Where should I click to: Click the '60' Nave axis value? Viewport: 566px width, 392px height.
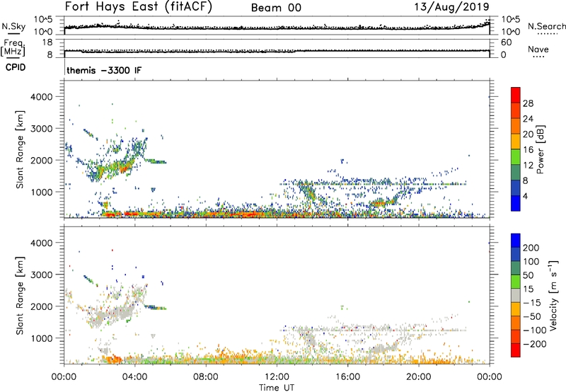tap(506, 42)
